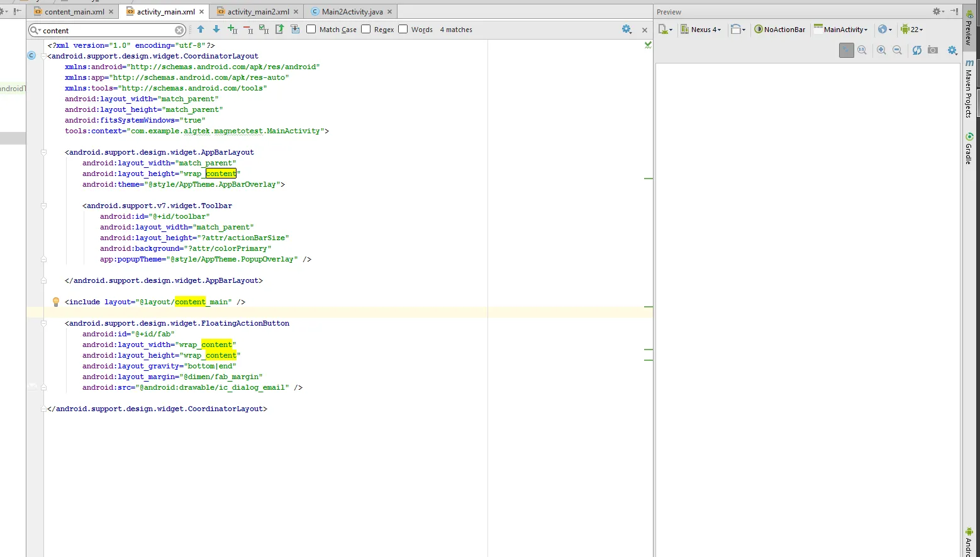The height and width of the screenshot is (557, 980).
Task: Close the find bar
Action: tap(644, 30)
